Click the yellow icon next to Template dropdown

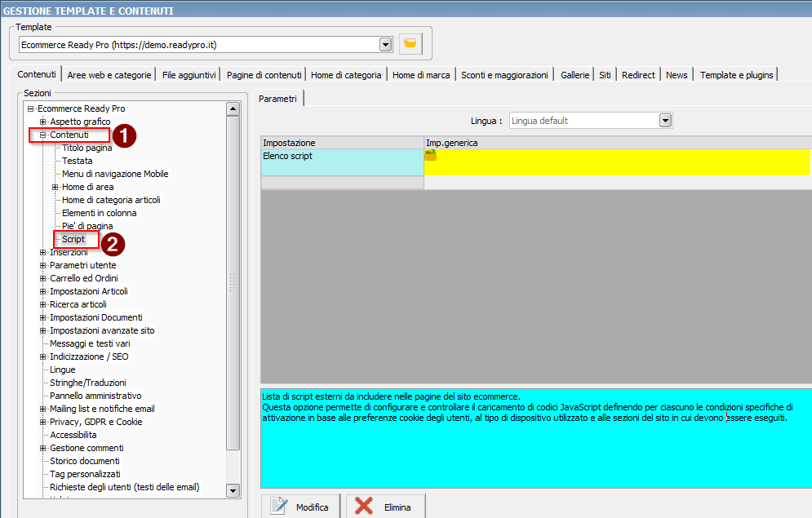click(410, 44)
